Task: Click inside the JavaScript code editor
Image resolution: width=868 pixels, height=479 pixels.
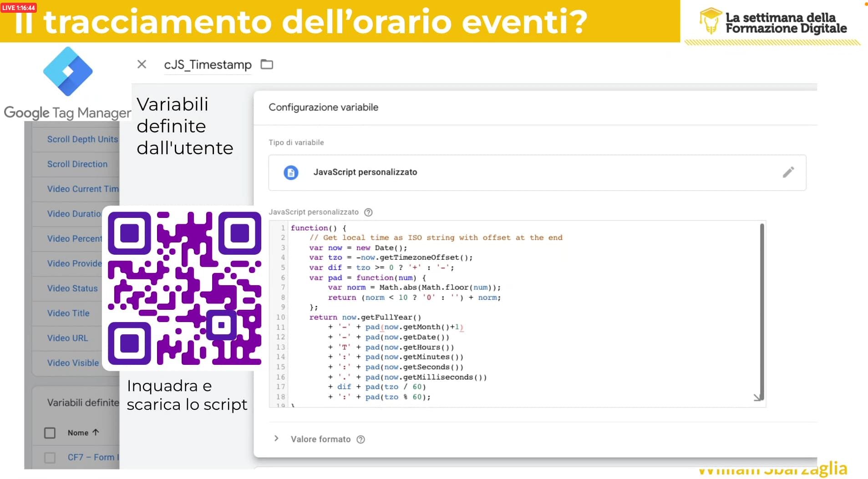Action: (517, 313)
